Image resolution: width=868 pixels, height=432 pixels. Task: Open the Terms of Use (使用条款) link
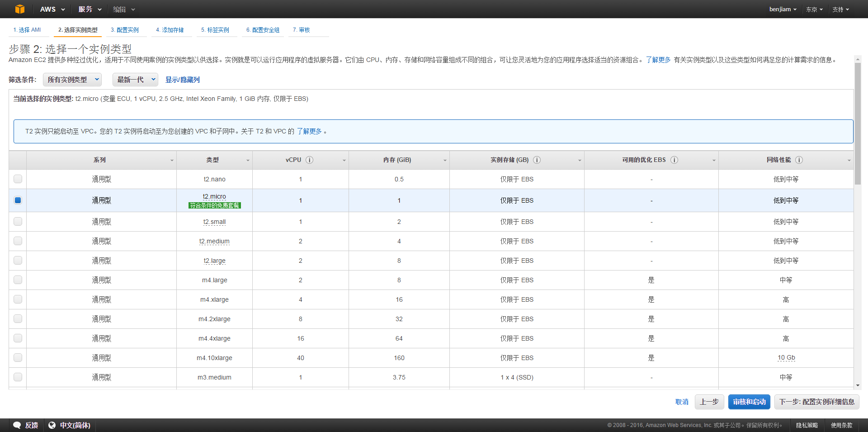pos(842,425)
